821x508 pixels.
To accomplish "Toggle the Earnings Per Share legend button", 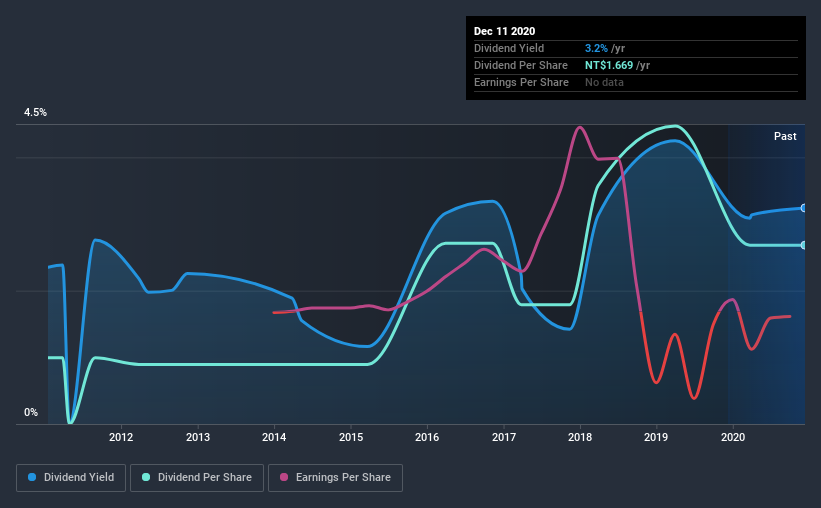I will tap(335, 478).
